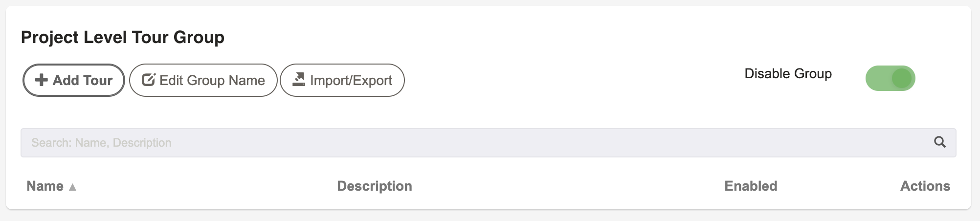This screenshot has height=221, width=980.
Task: Click the green toggle knob
Action: [902, 78]
